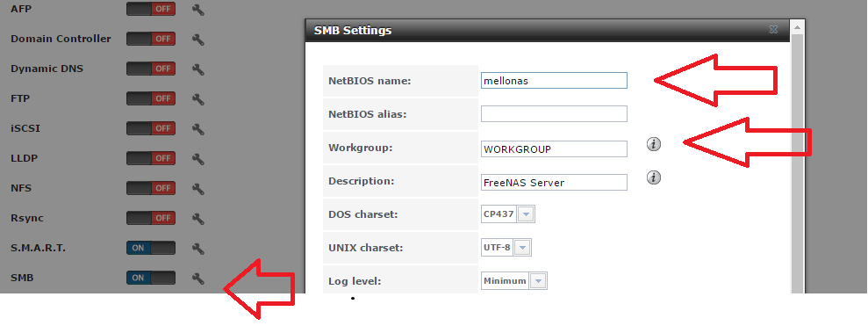This screenshot has width=868, height=333.
Task: Click the SMB wrench settings icon
Action: pos(198,279)
